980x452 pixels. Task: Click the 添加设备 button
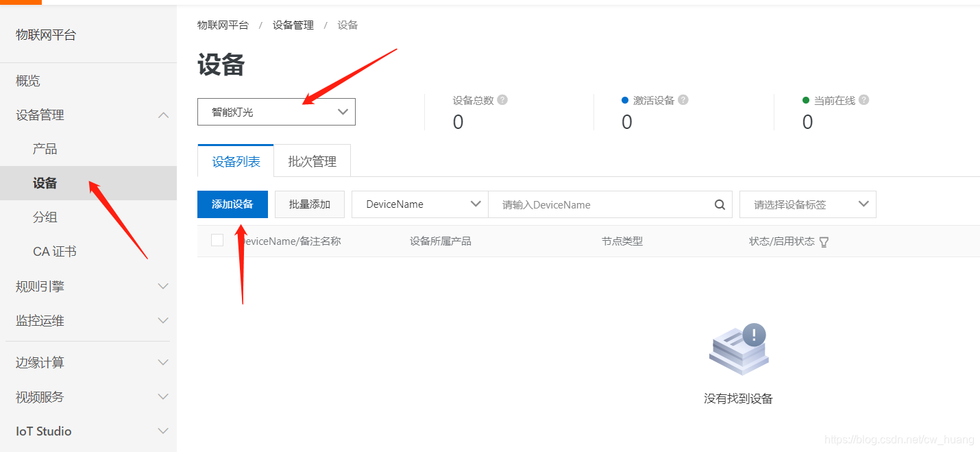click(x=232, y=204)
